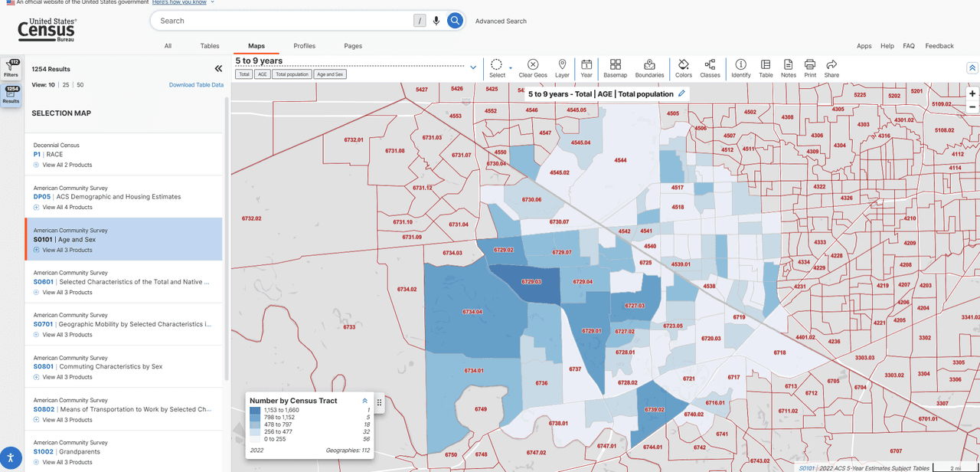Switch to the Profiles tab

tap(304, 46)
